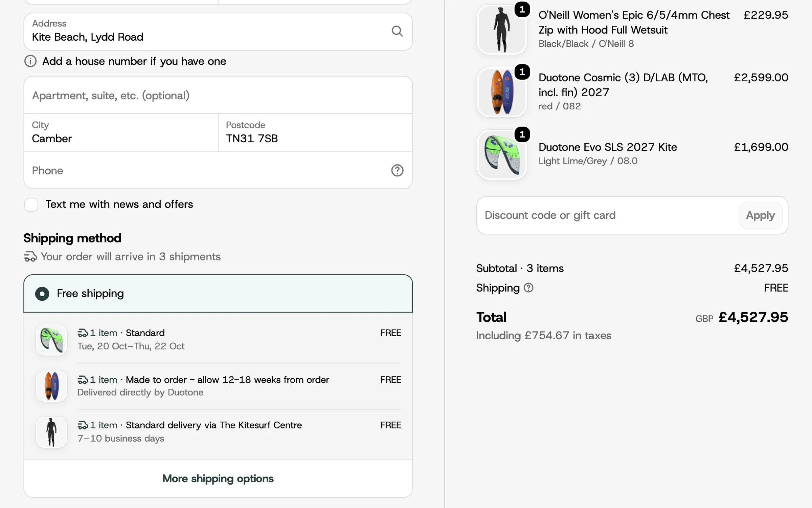Viewport: 812px width, 508px height.
Task: Click the truck icon in Standard shipment row
Action: tap(83, 333)
